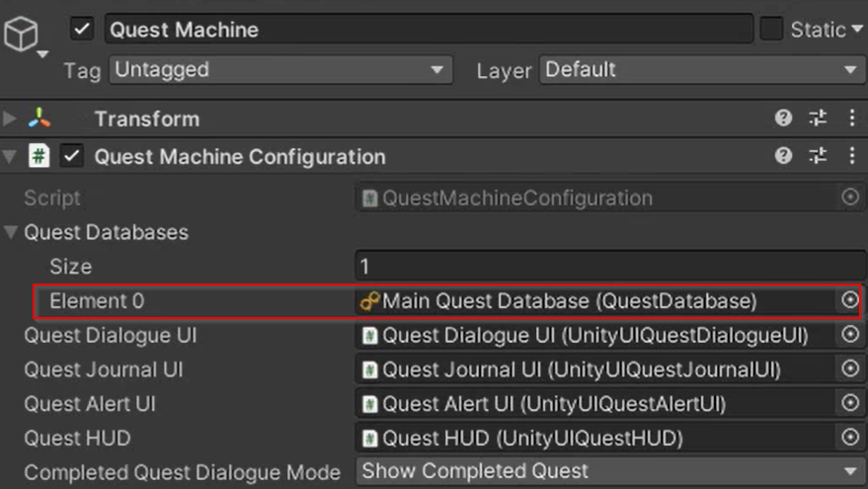
Task: Open object picker for Element 0
Action: pyautogui.click(x=850, y=300)
